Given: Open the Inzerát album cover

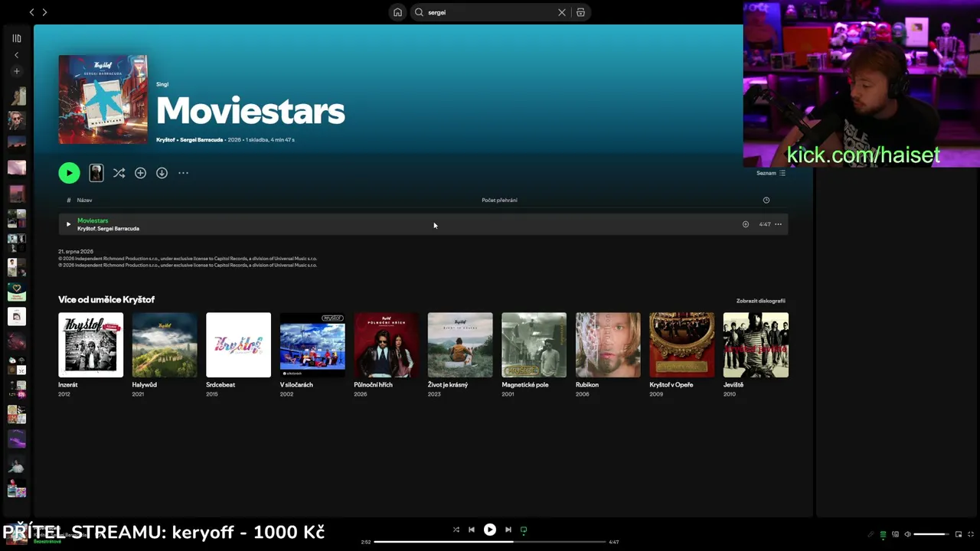Looking at the screenshot, I should (x=90, y=344).
